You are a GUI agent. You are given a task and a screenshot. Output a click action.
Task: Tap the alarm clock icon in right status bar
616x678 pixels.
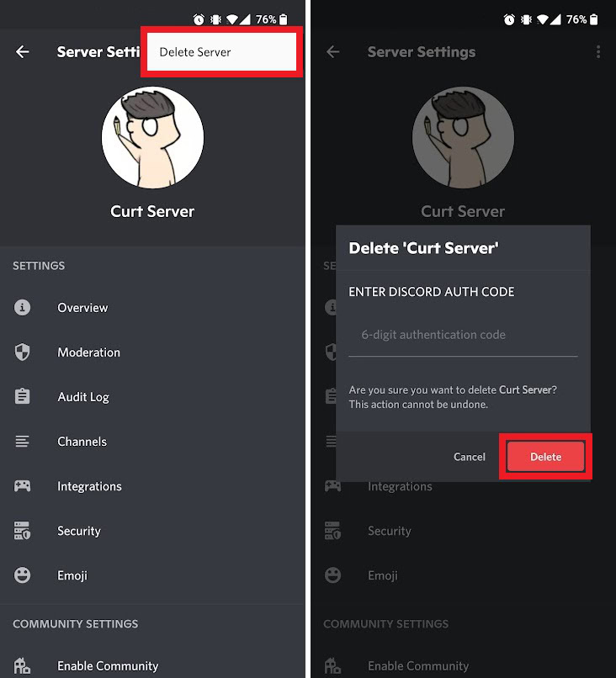coord(509,19)
